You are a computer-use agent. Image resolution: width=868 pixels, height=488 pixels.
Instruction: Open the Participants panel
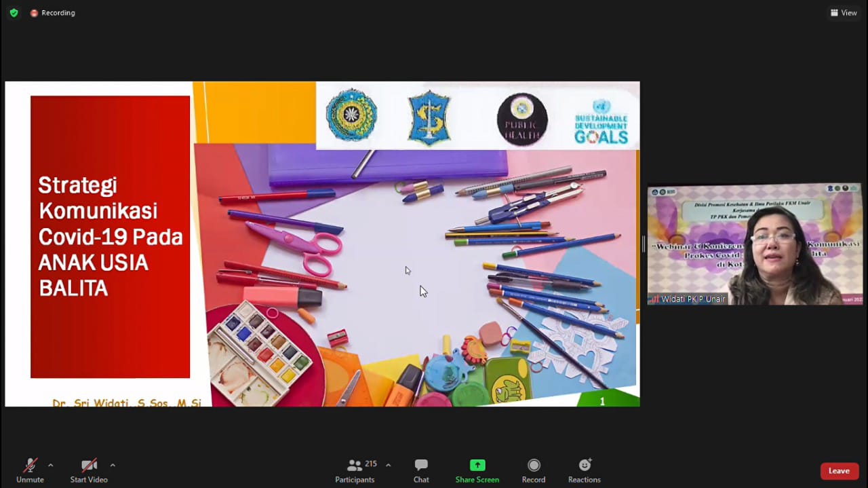[x=355, y=470]
